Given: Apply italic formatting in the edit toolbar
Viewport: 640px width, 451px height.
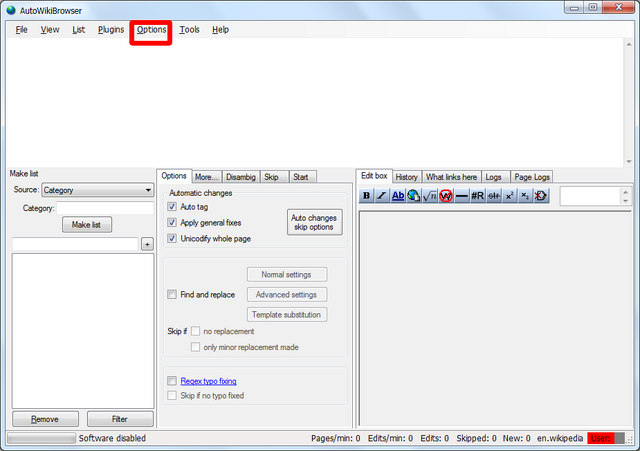Looking at the screenshot, I should click(x=382, y=196).
